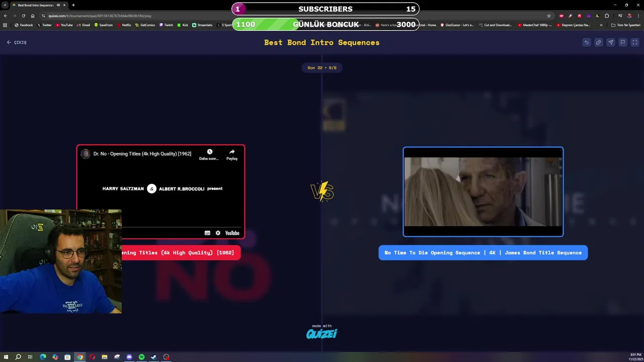Open Windows taskbar search
Image resolution: width=644 pixels, height=362 pixels.
18,357
